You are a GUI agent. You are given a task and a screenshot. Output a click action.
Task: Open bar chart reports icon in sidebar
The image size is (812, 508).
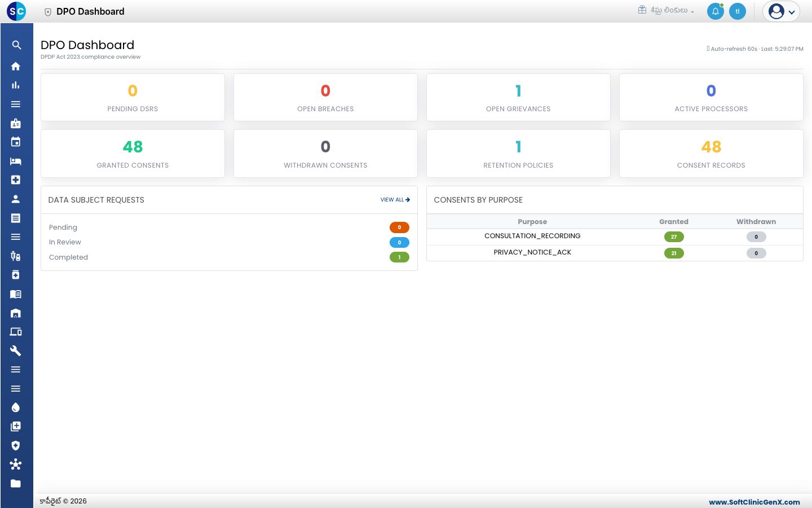[16, 85]
